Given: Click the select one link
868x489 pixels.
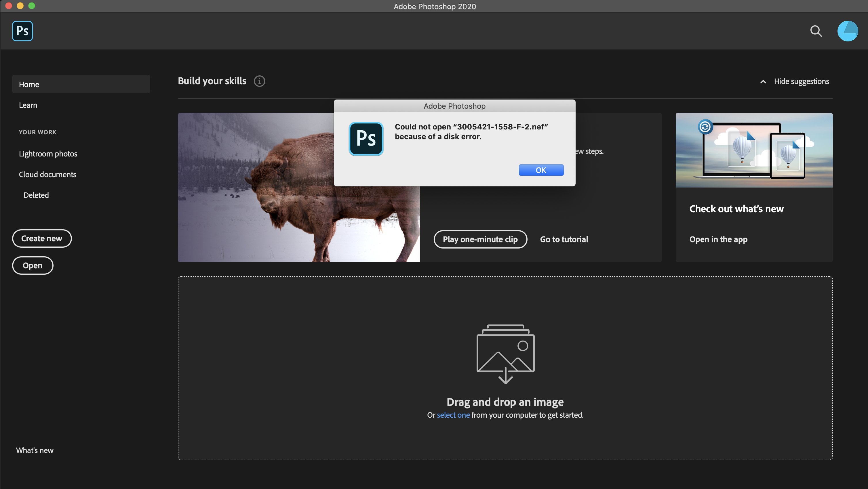Looking at the screenshot, I should [x=453, y=415].
